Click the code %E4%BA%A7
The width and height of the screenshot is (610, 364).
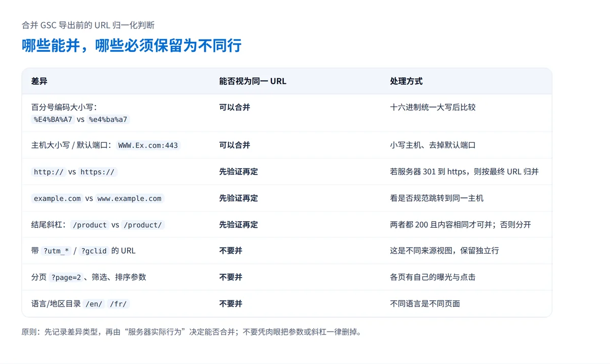53,119
